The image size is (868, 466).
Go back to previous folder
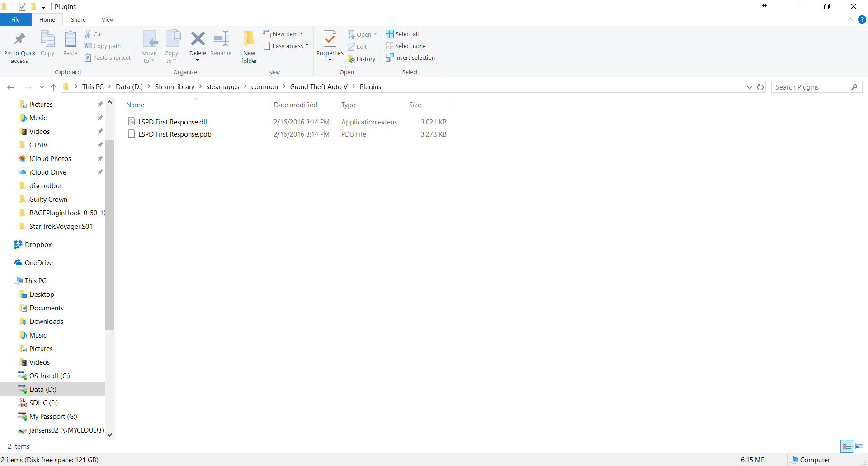click(11, 87)
